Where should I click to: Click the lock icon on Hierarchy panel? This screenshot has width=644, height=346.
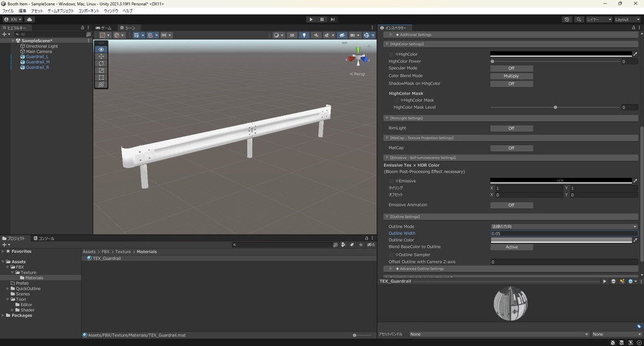(82, 28)
